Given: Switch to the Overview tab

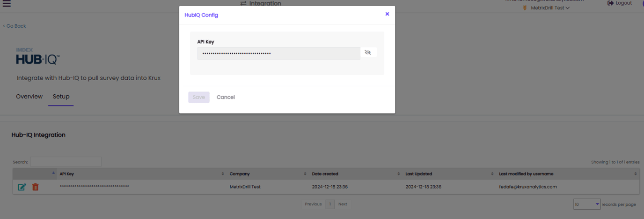Looking at the screenshot, I should [29, 97].
